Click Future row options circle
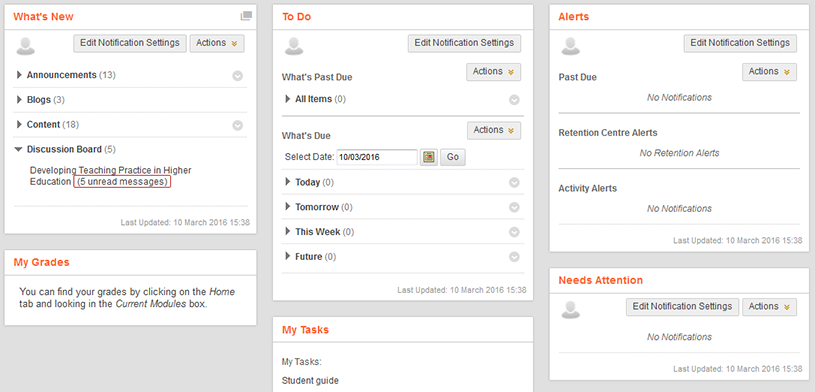This screenshot has height=392, width=815. pyautogui.click(x=514, y=257)
